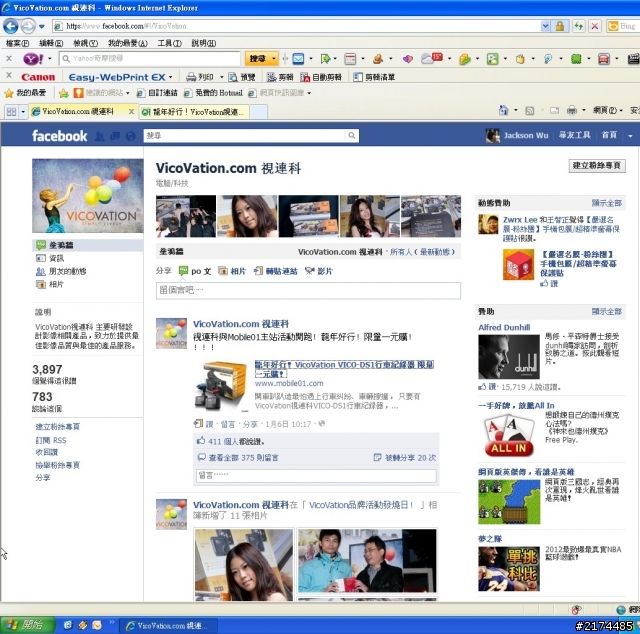Open the View menu

coord(85,43)
